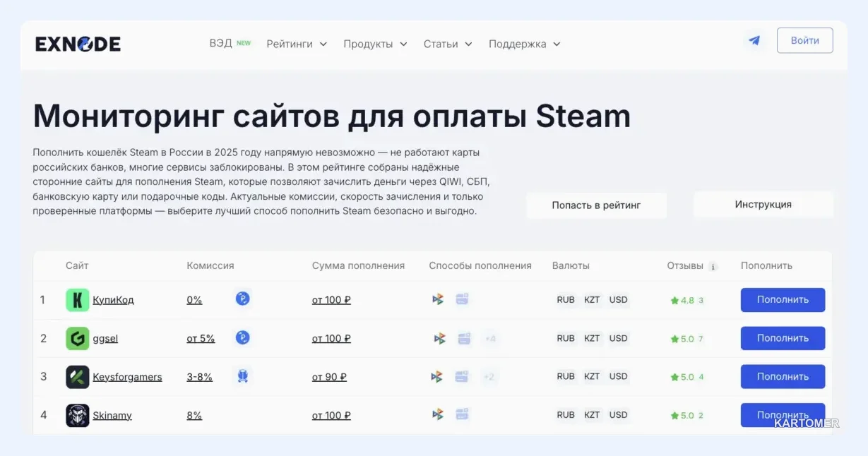Click the ruble badge in ggsel row
868x456 pixels.
coord(243,338)
